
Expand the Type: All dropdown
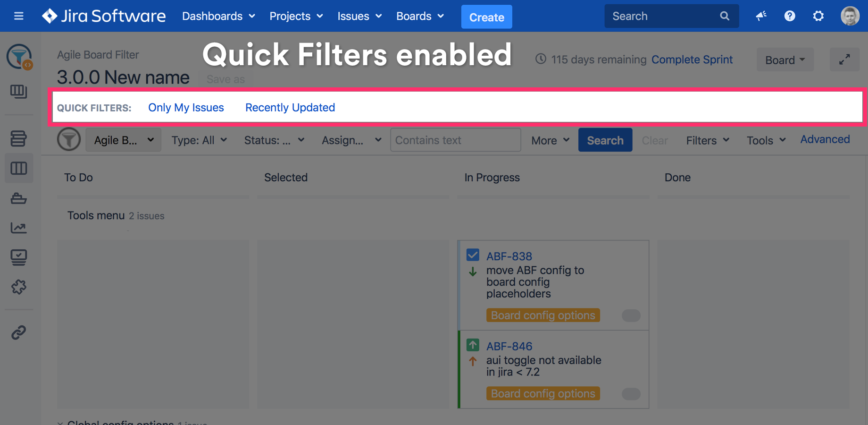pos(199,140)
